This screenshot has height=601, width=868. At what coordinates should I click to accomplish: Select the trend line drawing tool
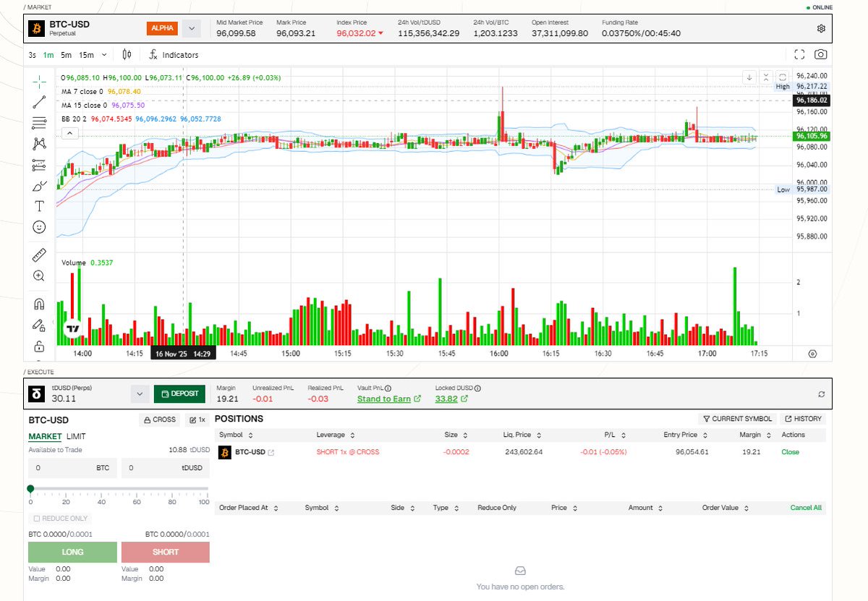click(x=39, y=102)
